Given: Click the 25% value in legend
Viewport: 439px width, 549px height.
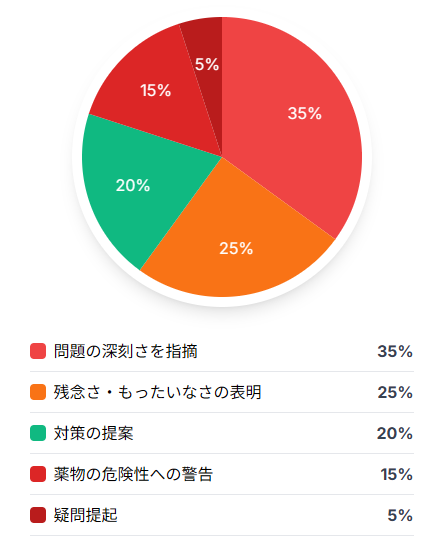Looking at the screenshot, I should point(395,392).
